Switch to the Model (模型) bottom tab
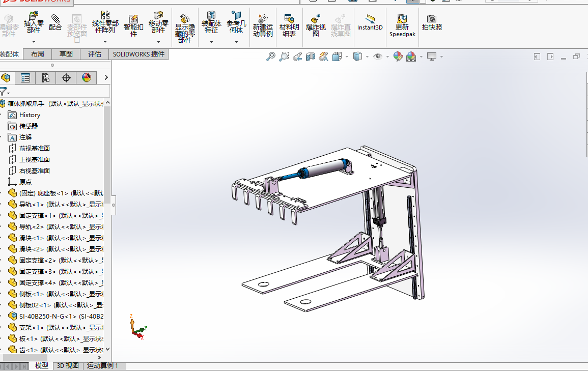Viewport: 588px width, 371px height. (x=42, y=366)
